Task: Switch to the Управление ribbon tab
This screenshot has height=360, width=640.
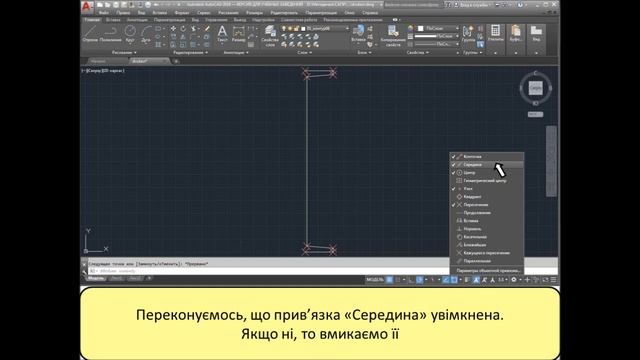Action: 216,20
